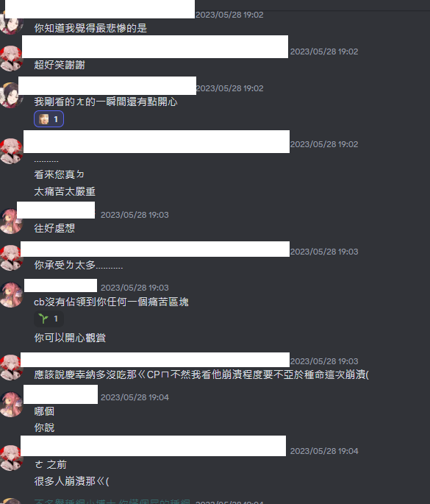The width and height of the screenshot is (430, 504).
Task: Toggle the face emoji reaction with count 1
Action: [x=49, y=119]
